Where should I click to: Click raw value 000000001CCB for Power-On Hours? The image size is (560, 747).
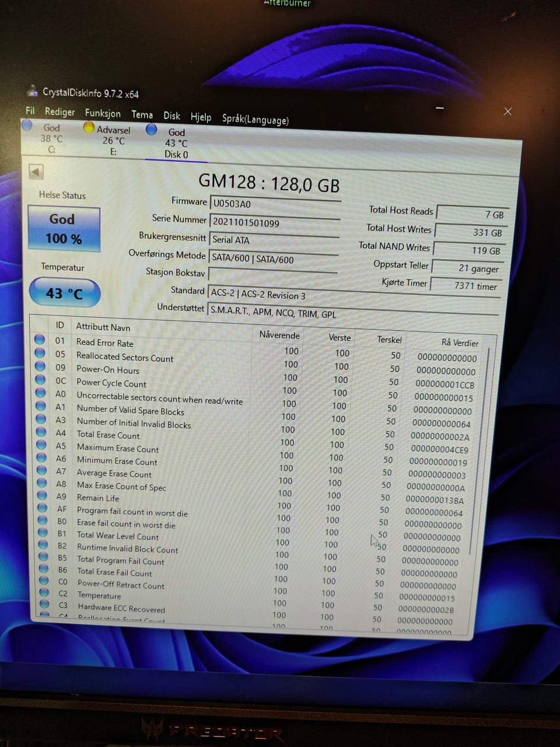pyautogui.click(x=445, y=384)
